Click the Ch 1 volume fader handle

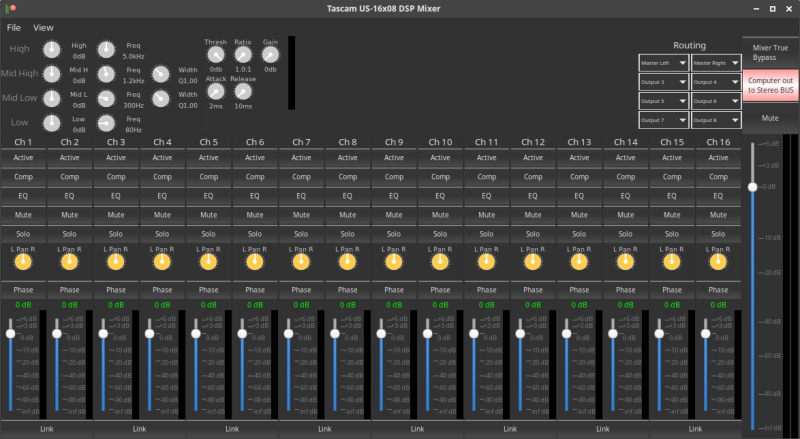click(11, 333)
